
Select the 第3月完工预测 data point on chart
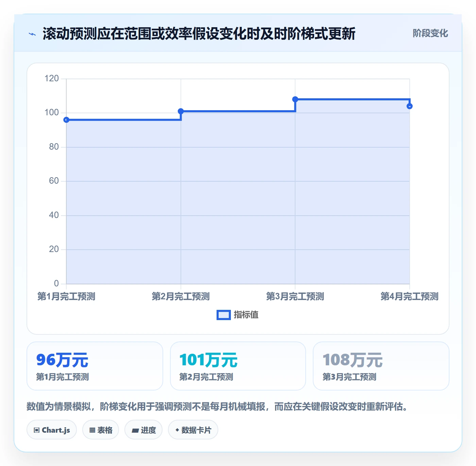tap(295, 99)
